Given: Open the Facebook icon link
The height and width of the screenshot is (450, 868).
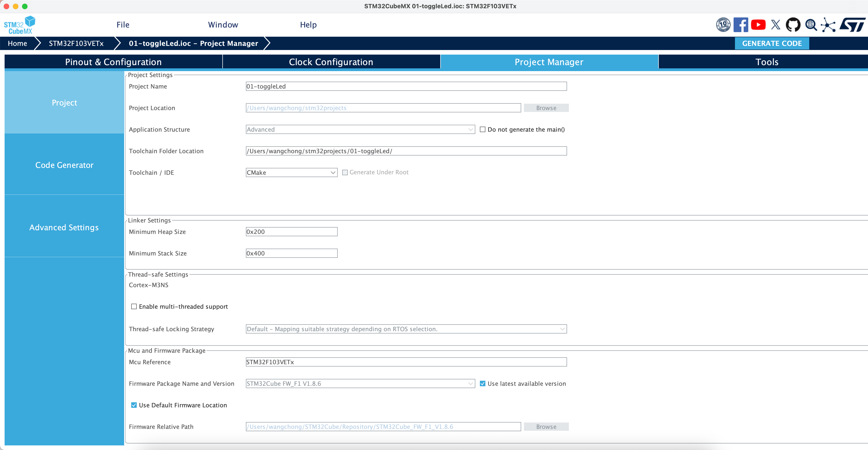Looking at the screenshot, I should [741, 25].
